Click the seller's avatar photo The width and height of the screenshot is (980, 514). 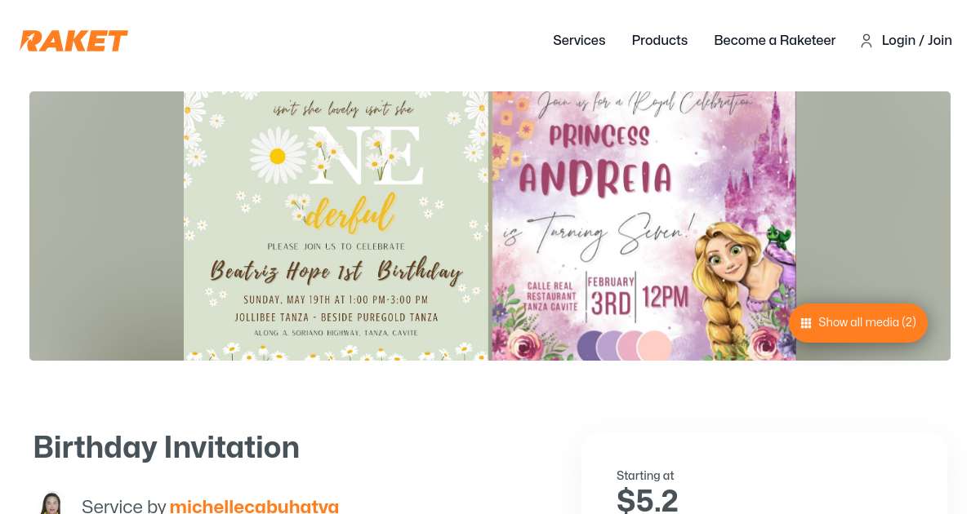pyautogui.click(x=51, y=503)
